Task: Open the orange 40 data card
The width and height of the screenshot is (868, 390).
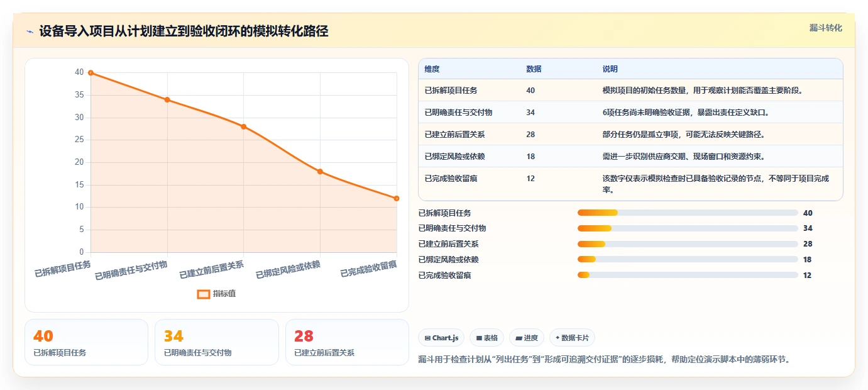Action: tap(86, 342)
